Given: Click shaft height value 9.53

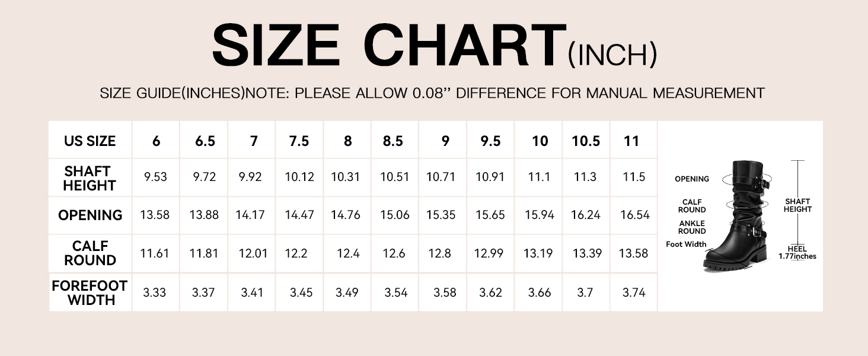Looking at the screenshot, I should coord(155,177).
